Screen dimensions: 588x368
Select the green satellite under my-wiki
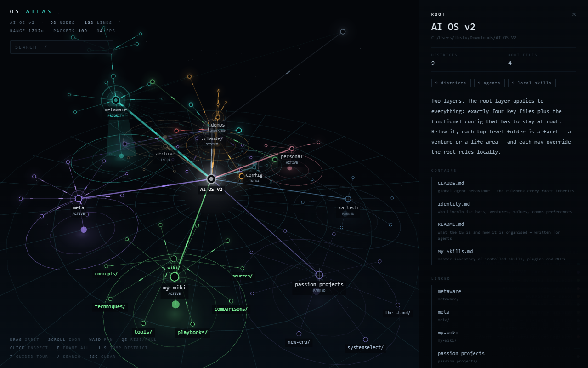click(x=175, y=305)
